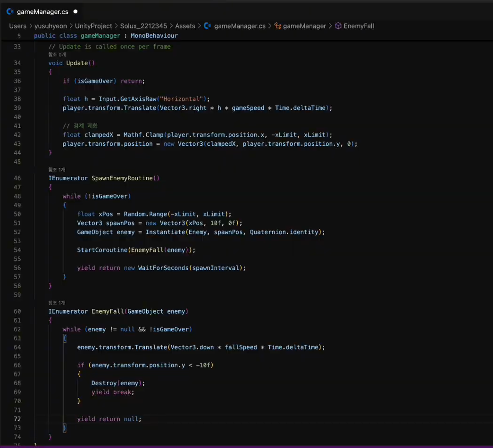The image size is (493, 448).
Task: Click the C# file icon in the tab
Action: coord(10,12)
